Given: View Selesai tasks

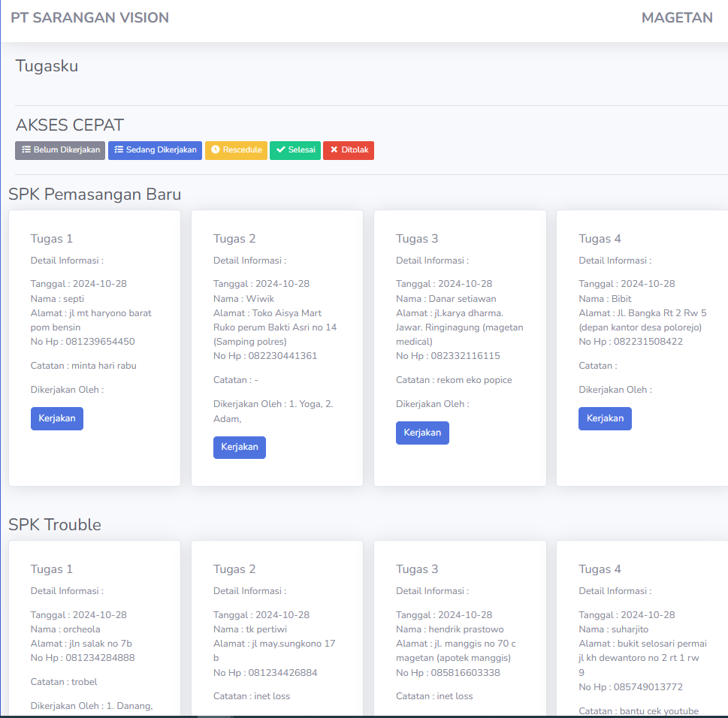Looking at the screenshot, I should tap(295, 150).
